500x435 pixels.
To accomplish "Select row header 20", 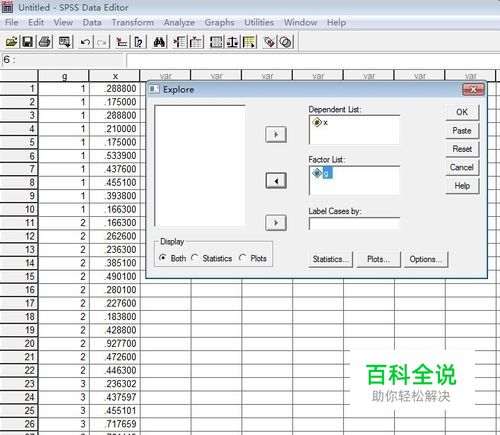I will (19, 344).
